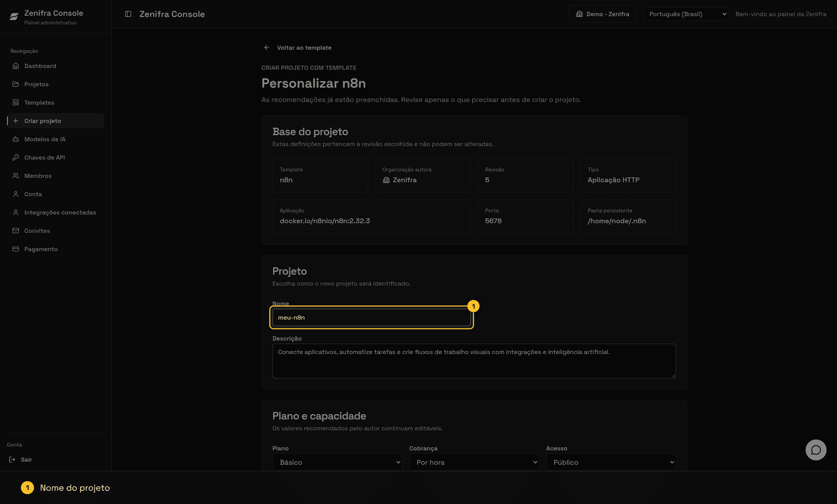
Task: Click the Pagamento credit card icon
Action: (16, 249)
